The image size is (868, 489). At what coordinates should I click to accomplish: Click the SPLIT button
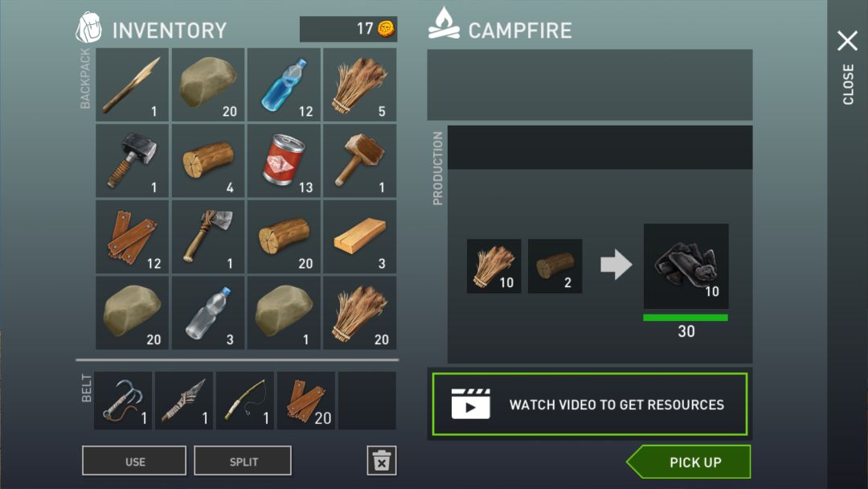point(243,461)
